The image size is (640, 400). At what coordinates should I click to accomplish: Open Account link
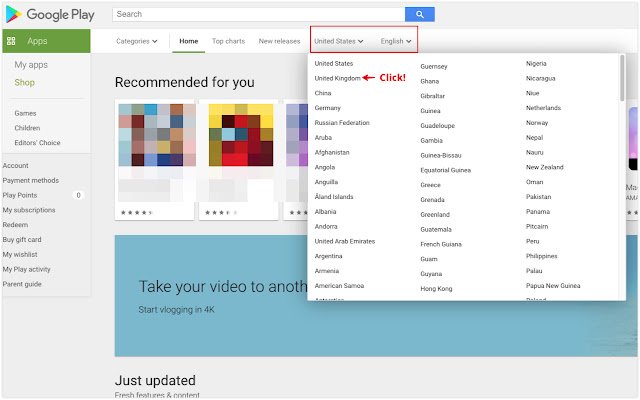[16, 165]
